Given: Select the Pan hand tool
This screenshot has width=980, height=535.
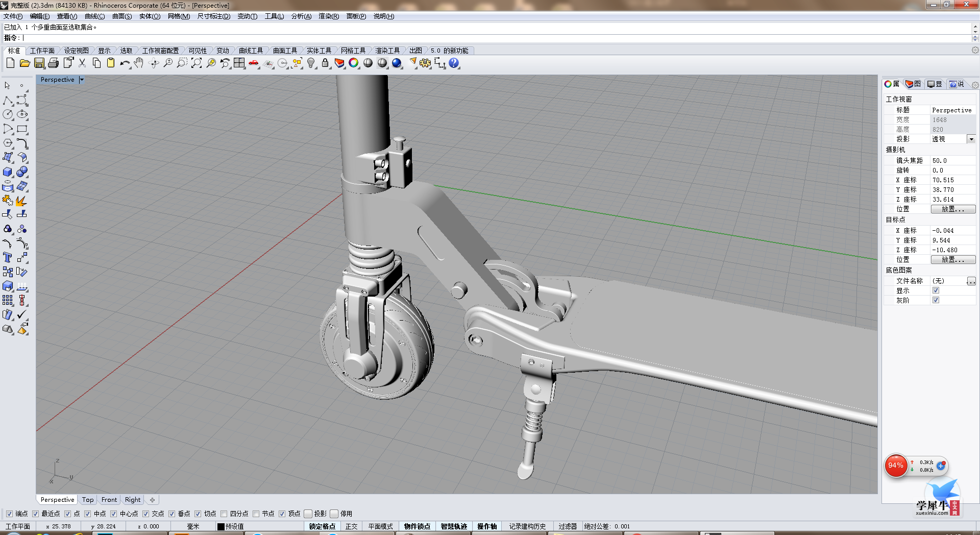Looking at the screenshot, I should pos(139,63).
